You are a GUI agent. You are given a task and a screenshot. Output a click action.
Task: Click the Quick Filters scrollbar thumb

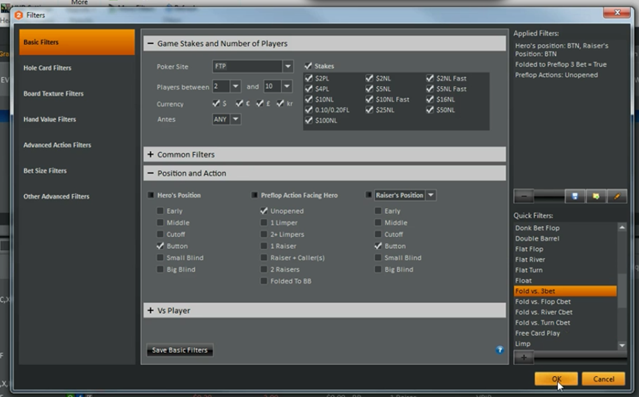[622, 290]
